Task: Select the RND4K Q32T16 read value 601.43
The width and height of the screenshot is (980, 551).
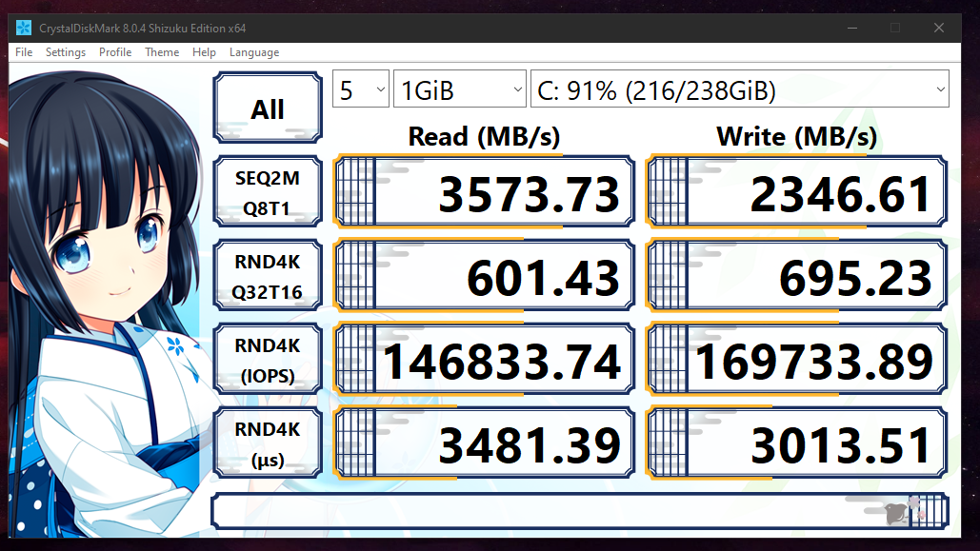Action: pos(485,276)
